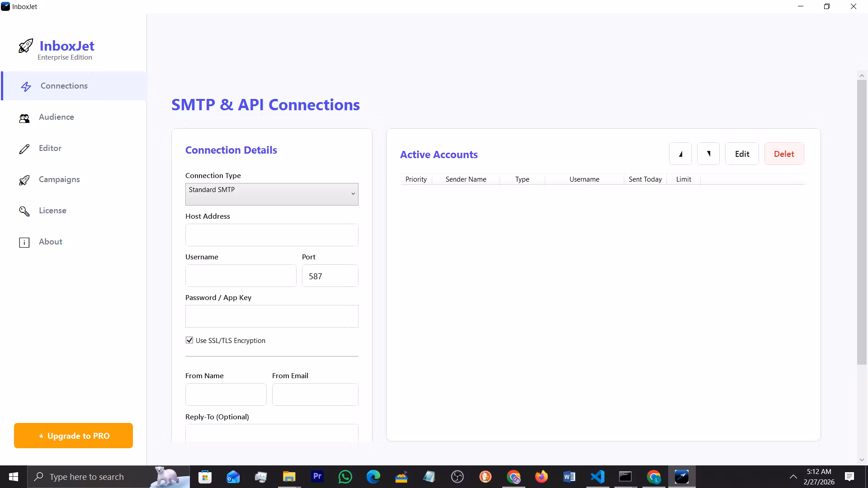Open WhatsApp from the taskbar
The image size is (868, 488).
tap(345, 477)
